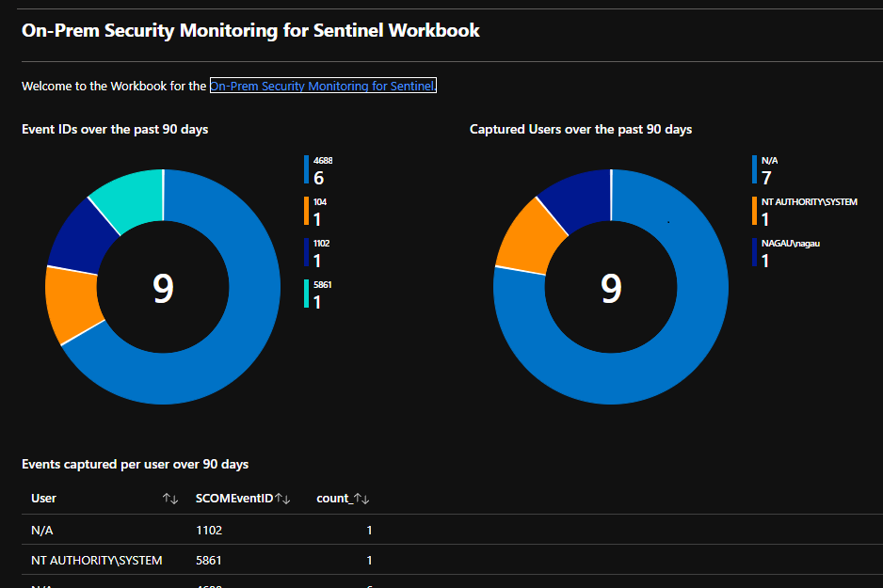883x588 pixels.
Task: Click the SCOMEventID column header text
Action: tap(234, 499)
